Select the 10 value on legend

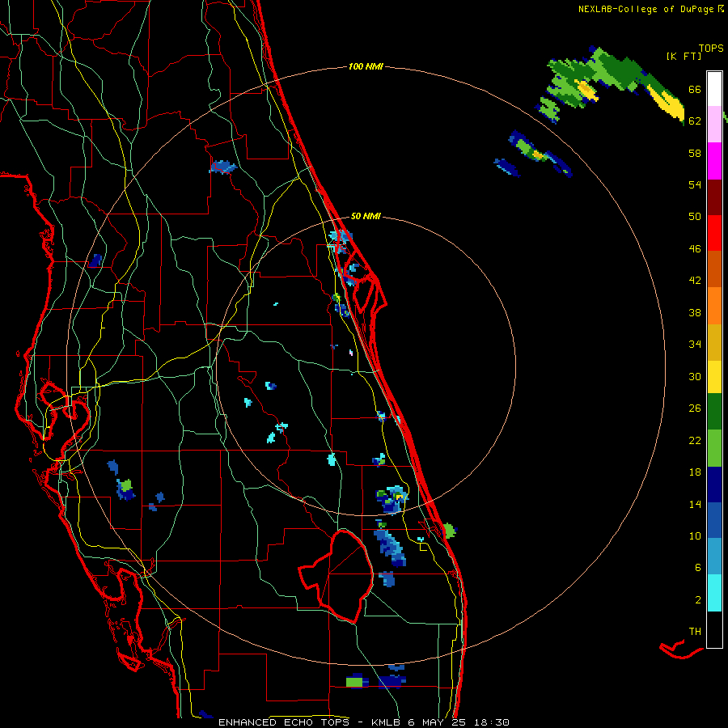(x=695, y=535)
